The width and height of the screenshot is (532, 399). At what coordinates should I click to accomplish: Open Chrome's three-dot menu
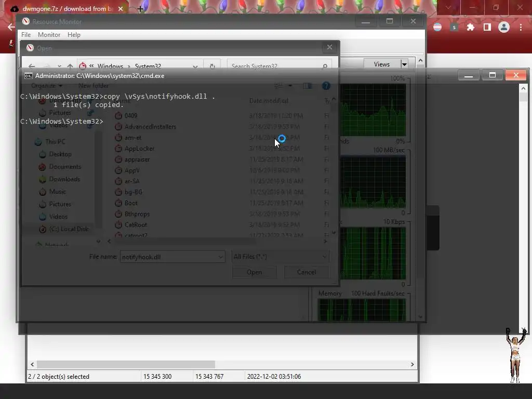coord(521,27)
